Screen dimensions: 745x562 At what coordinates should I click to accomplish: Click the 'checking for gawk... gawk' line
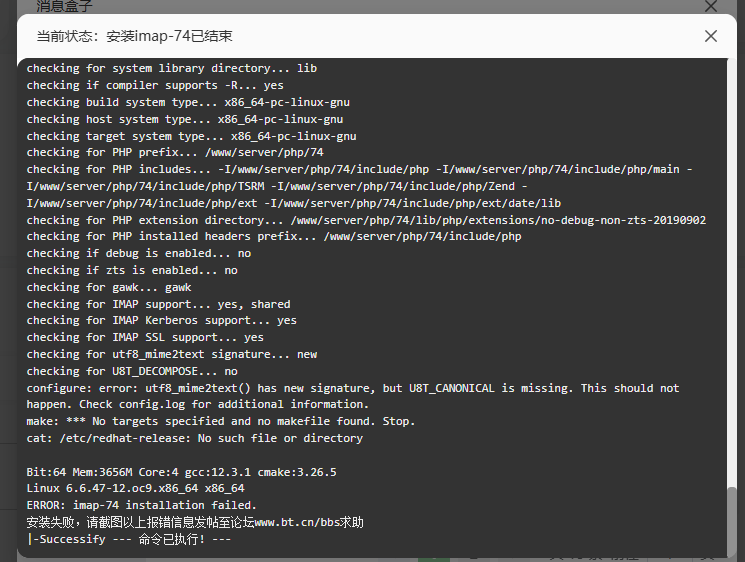click(109, 287)
